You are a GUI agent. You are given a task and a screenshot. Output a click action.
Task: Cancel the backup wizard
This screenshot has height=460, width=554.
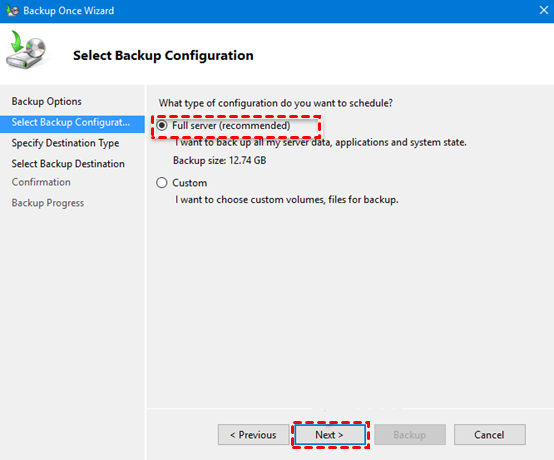point(490,435)
